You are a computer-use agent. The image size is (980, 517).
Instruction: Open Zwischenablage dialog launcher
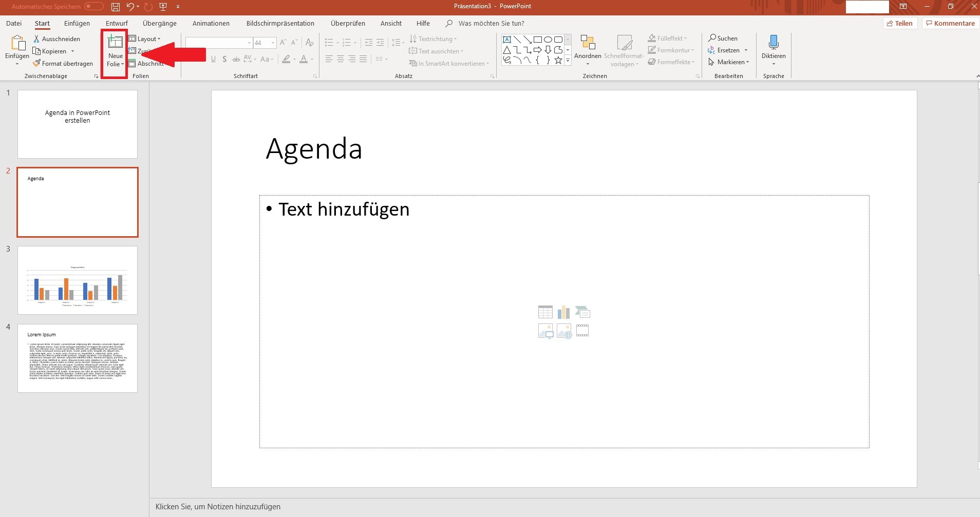[x=96, y=76]
